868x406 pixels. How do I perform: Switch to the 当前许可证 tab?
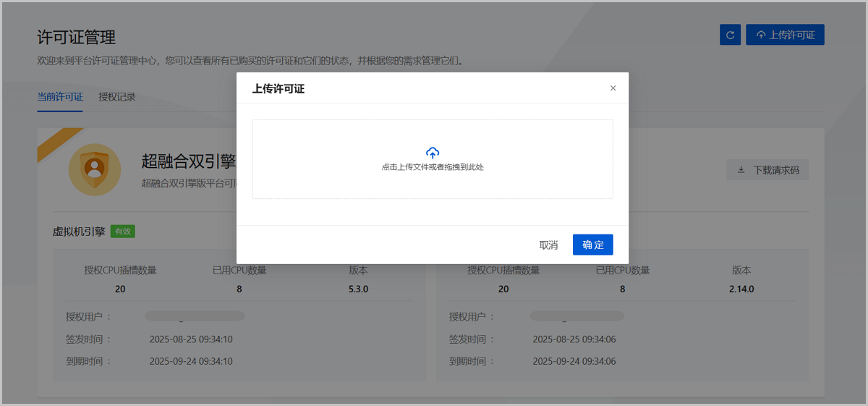[60, 97]
